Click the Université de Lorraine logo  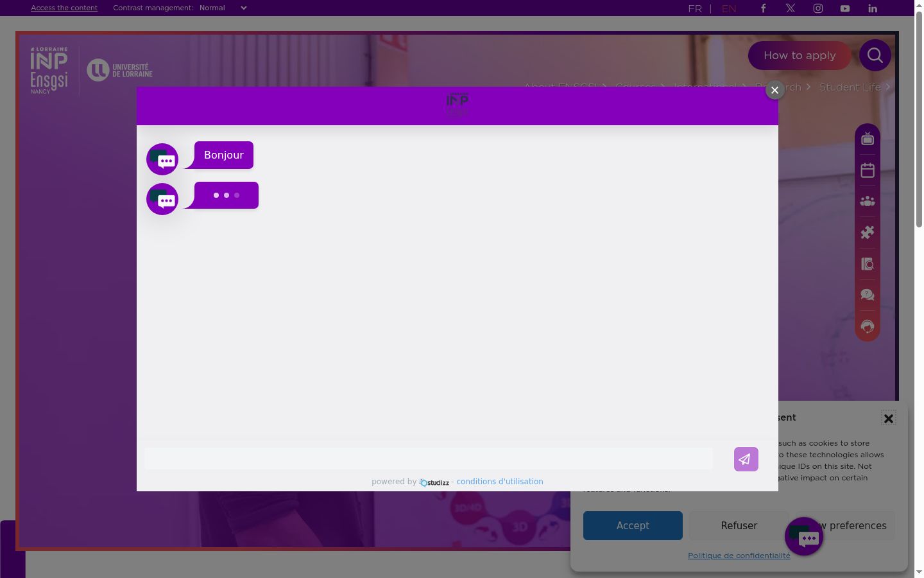(120, 69)
